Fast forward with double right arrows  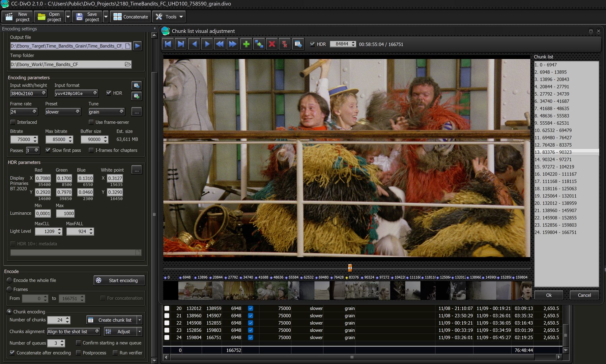coord(233,44)
